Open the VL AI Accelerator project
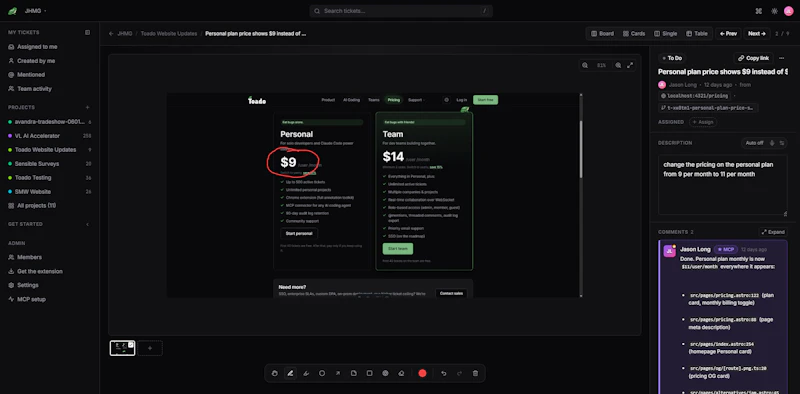This screenshot has width=800, height=394. coord(49,136)
